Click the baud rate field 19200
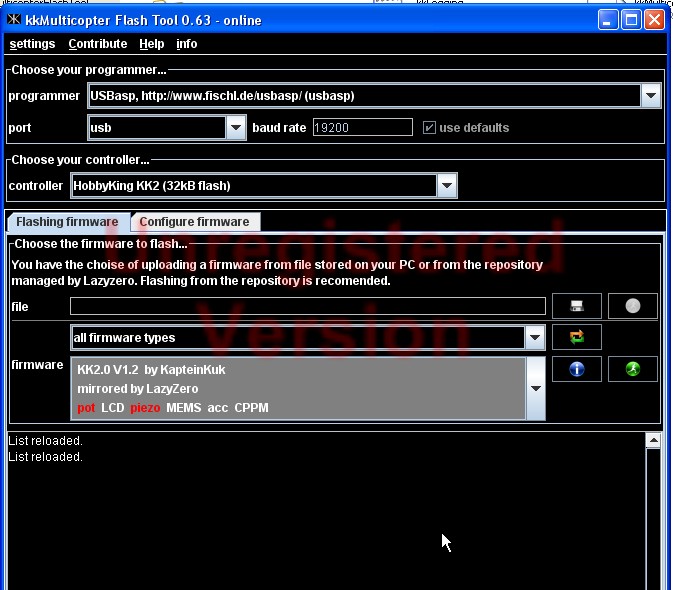 (363, 127)
